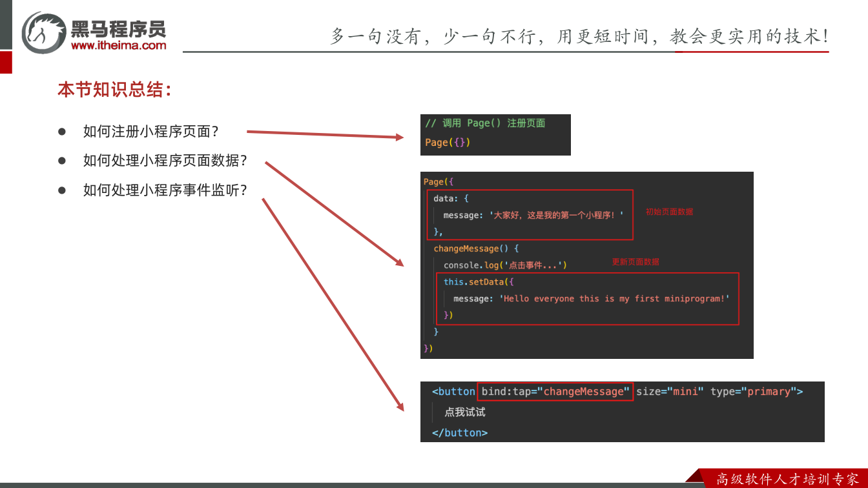Select the console.log('点击事件...') line
Image resolution: width=868 pixels, height=488 pixels.
(505, 265)
